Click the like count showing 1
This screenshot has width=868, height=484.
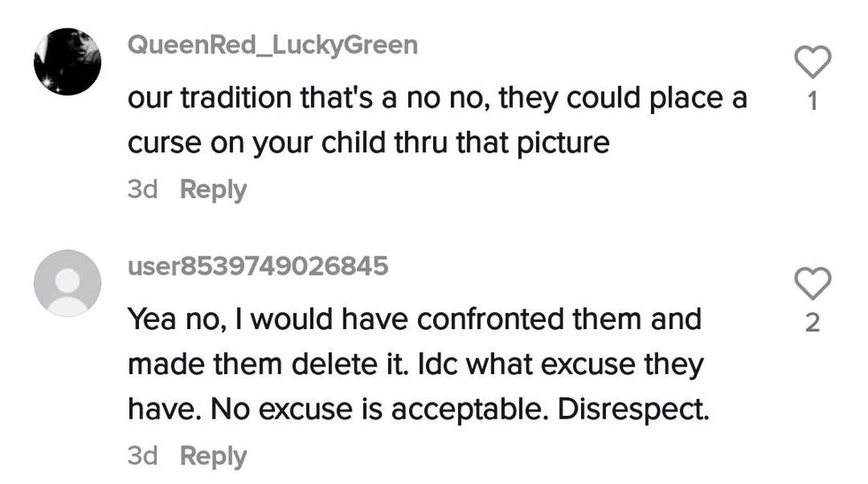(x=812, y=103)
